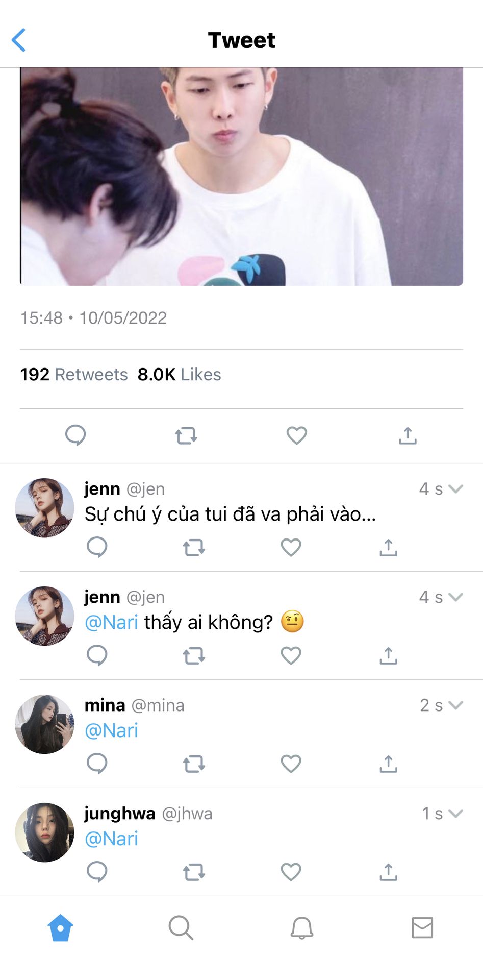Expand options chevron on jenn's first reply
Viewport: 483px width, 980px height.
pyautogui.click(x=456, y=489)
